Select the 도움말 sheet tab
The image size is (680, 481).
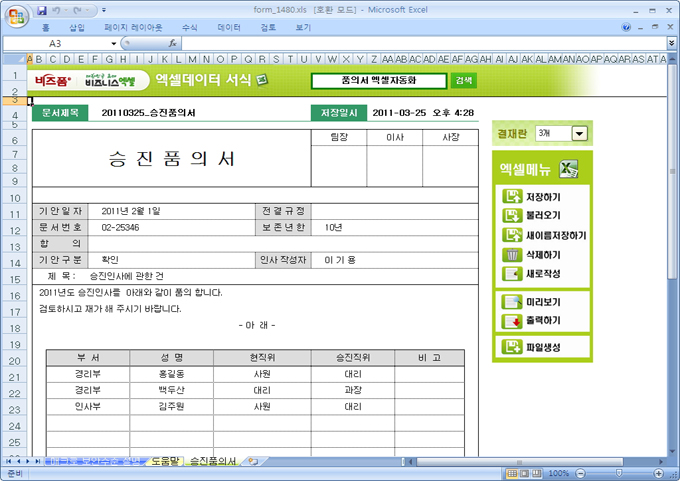165,461
